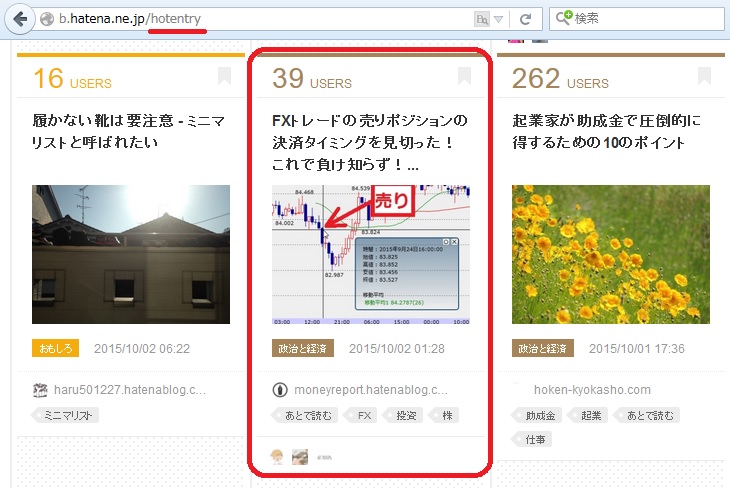Click the search engine magnifier icon
This screenshot has height=488, width=730.
tap(563, 18)
